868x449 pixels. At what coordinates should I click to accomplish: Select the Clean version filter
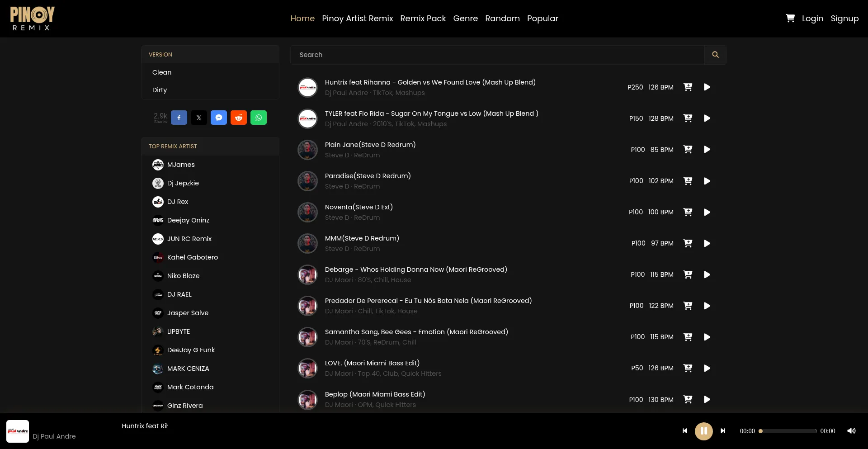[162, 72]
